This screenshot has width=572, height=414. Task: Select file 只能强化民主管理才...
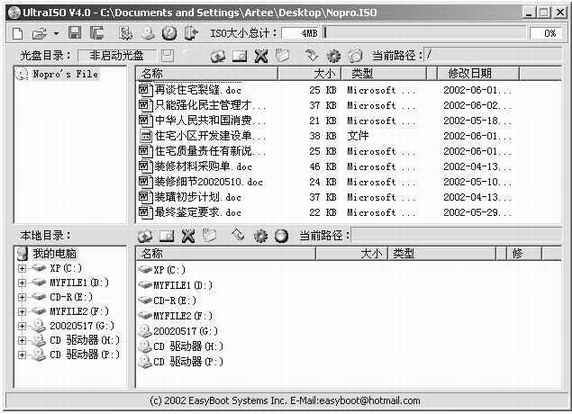[210, 105]
